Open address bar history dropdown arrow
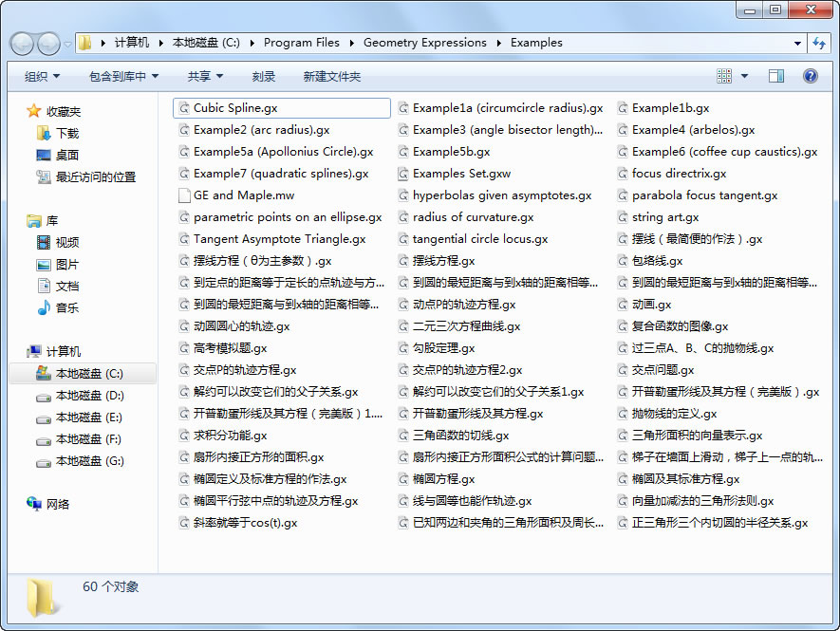This screenshot has width=840, height=631. coord(797,44)
